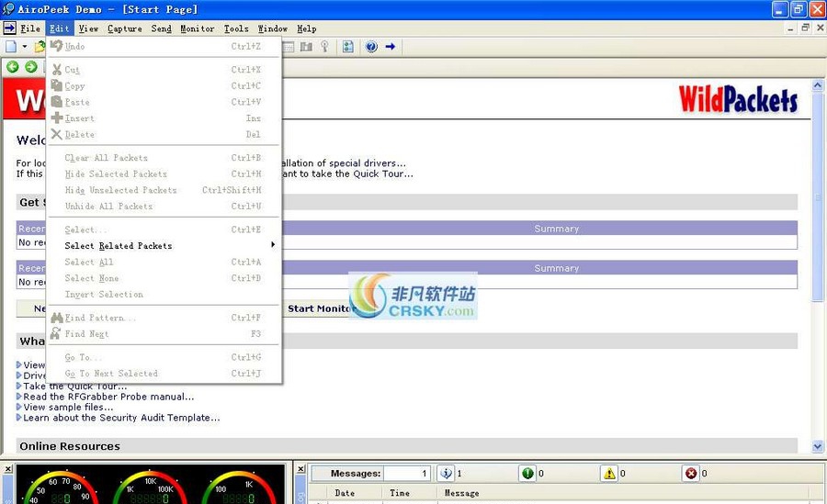Click the New document toolbar icon
This screenshot has width=827, height=504.
point(11,46)
